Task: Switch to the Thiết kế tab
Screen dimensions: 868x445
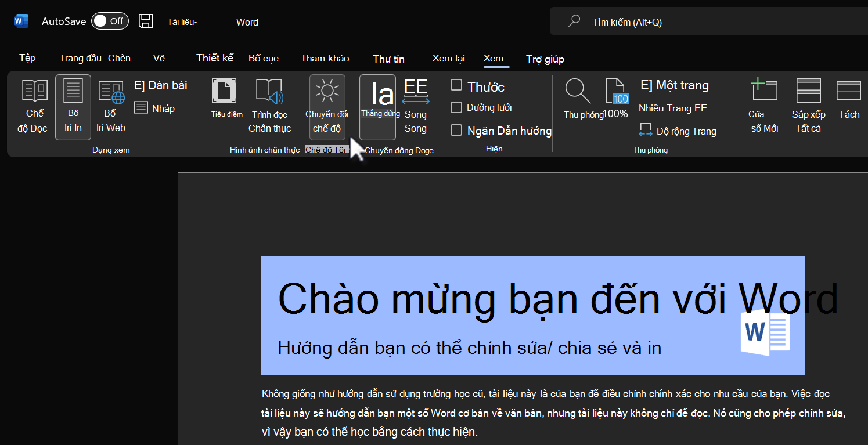Action: click(x=215, y=58)
